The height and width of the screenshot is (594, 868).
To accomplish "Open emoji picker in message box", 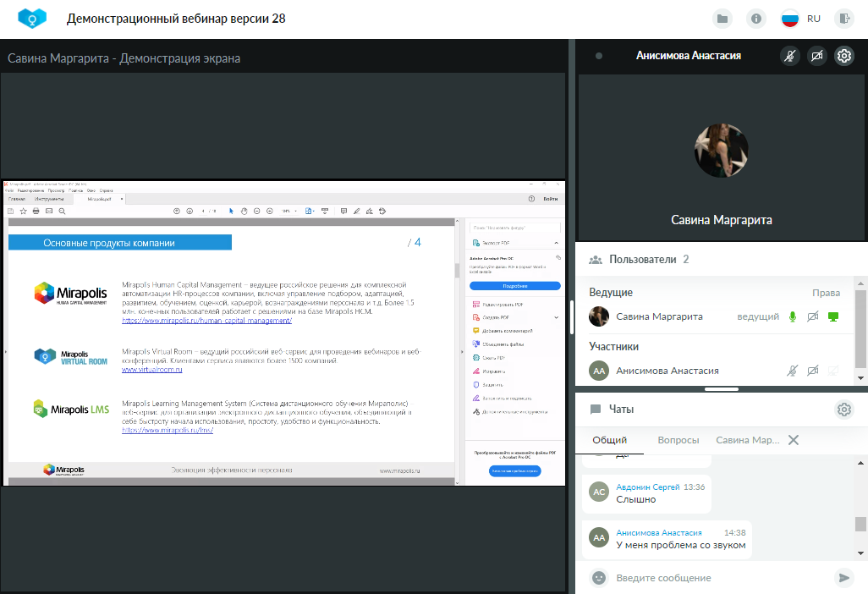I will pos(599,578).
